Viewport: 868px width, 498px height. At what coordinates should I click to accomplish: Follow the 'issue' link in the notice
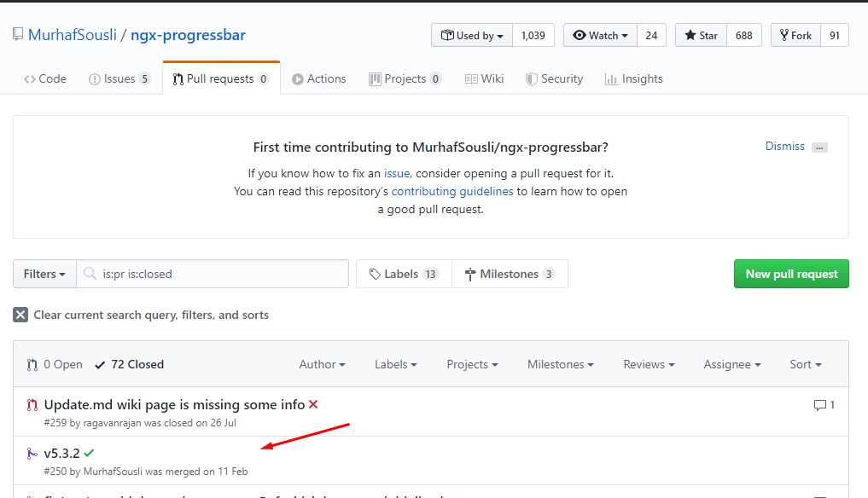click(x=397, y=173)
